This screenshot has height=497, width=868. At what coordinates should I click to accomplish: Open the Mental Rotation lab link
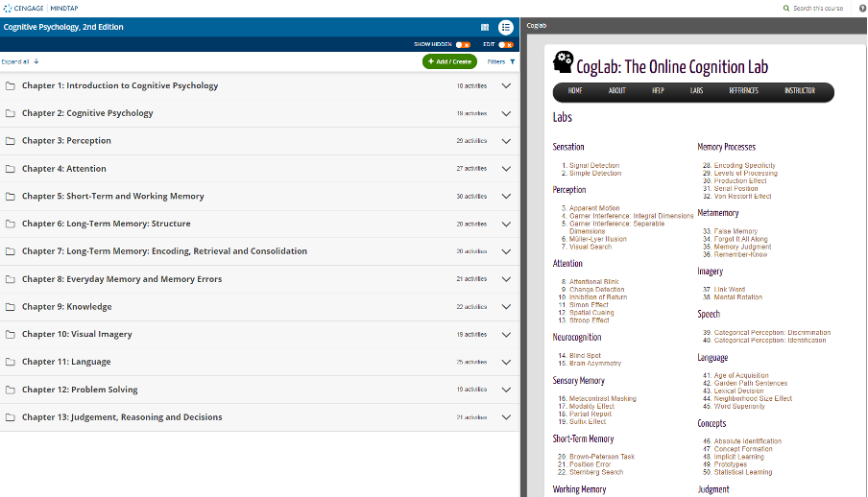point(738,297)
